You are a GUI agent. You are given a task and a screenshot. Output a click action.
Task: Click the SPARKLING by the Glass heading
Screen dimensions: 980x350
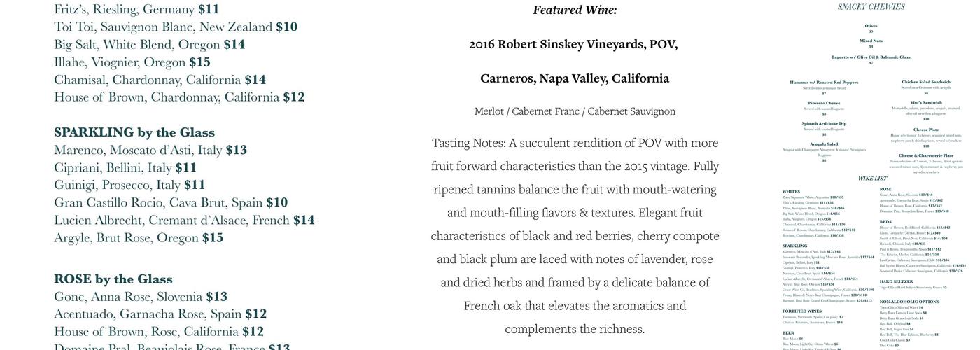(x=134, y=132)
